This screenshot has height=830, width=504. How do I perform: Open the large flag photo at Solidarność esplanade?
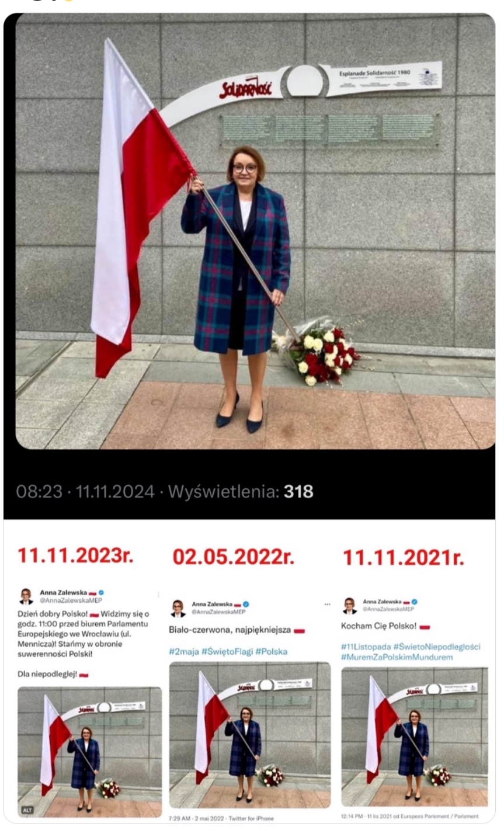coord(255,231)
